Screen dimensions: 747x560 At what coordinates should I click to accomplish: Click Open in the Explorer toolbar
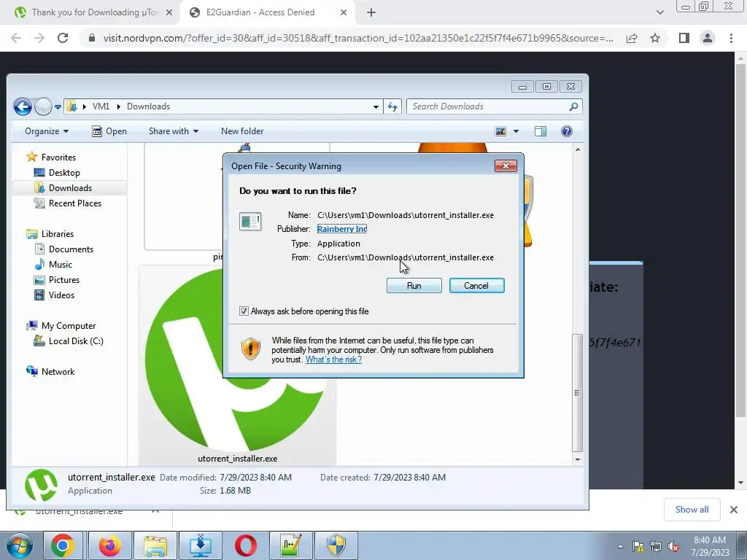[109, 131]
